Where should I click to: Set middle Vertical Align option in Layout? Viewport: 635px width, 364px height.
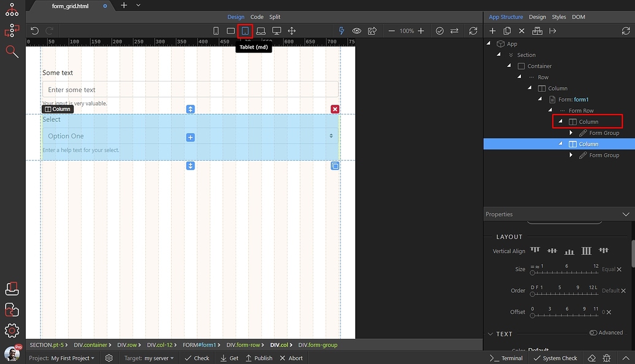point(569,250)
